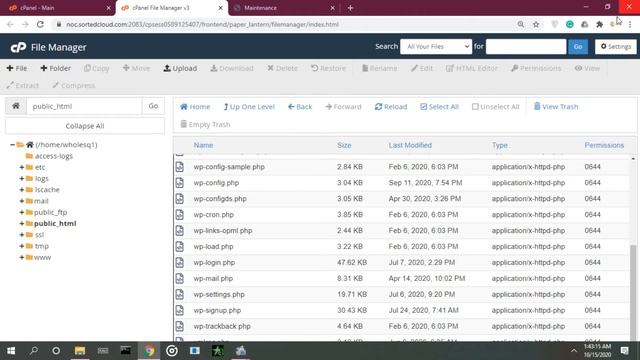Screen dimensions: 640x360
Task: Select wp-config-sample.php file name
Action: [229, 167]
